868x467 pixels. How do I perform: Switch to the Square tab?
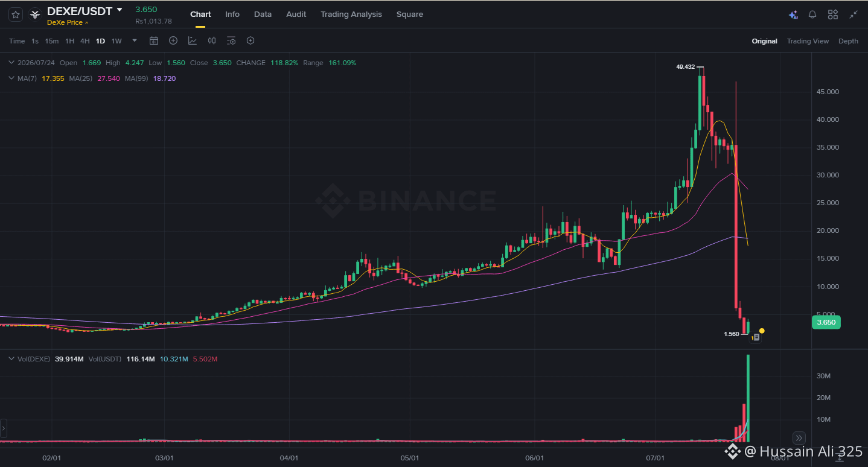tap(410, 14)
